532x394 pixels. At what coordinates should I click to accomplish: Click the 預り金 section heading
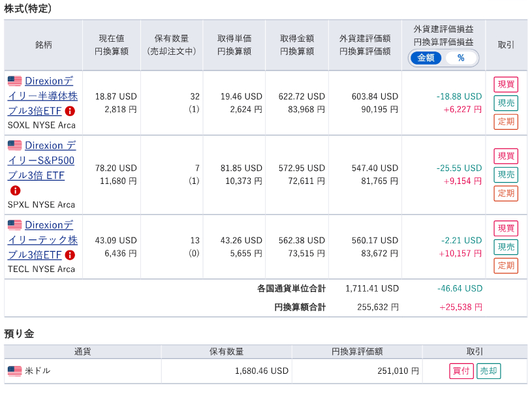click(x=19, y=334)
